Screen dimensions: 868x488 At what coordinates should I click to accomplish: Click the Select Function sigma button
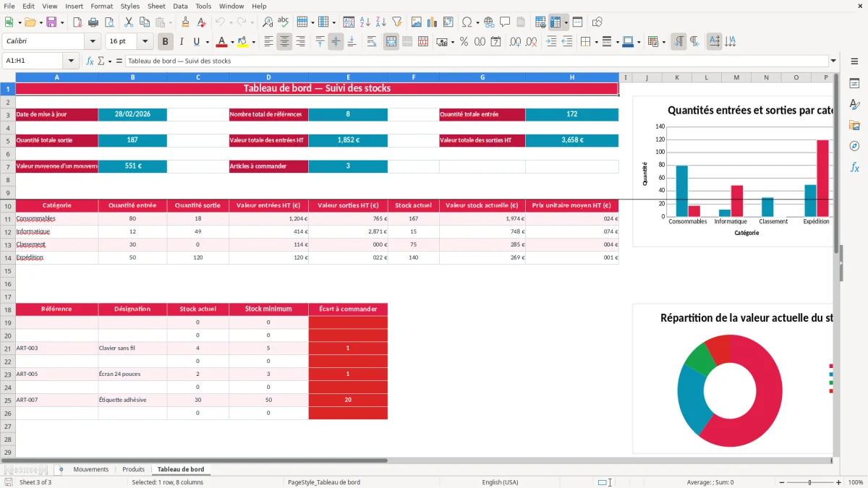point(101,61)
